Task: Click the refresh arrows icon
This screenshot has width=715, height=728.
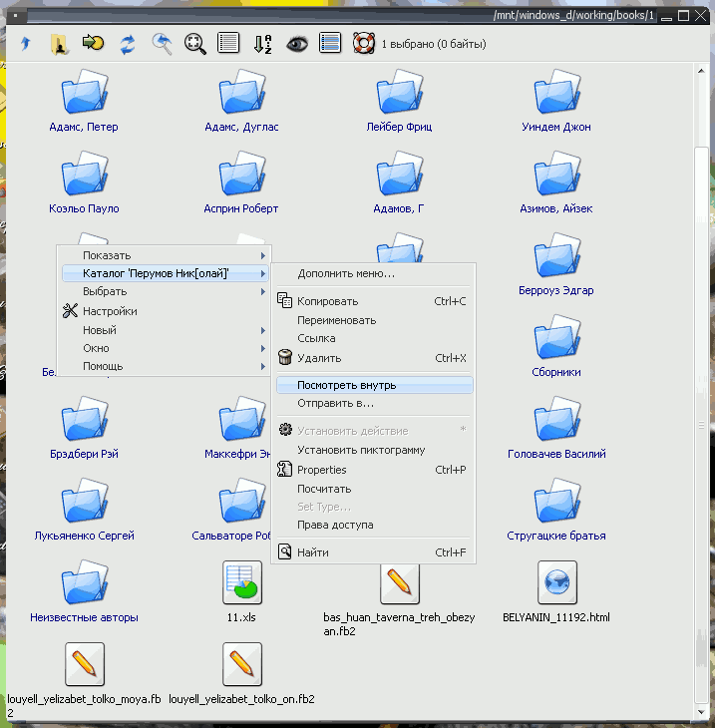Action: [128, 45]
